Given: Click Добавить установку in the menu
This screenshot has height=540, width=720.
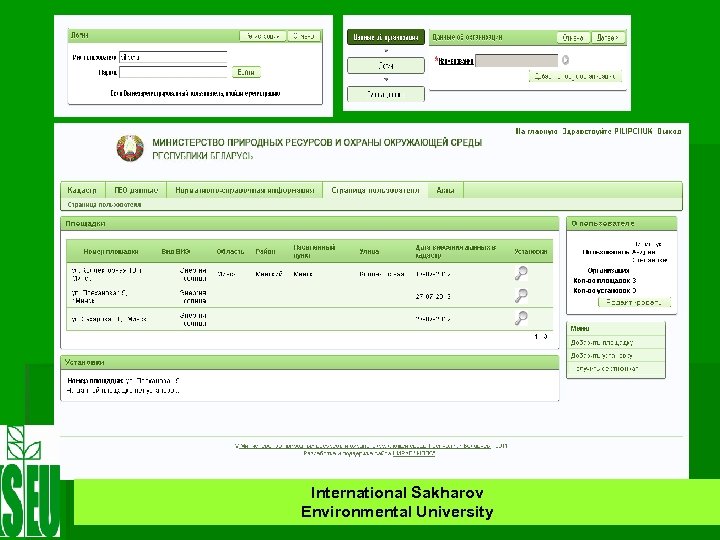Looking at the screenshot, I should tap(602, 355).
